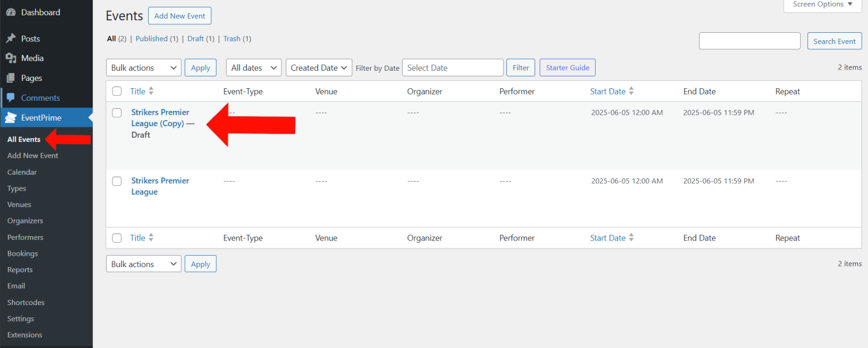Tick the checkbox for Strikers Premier League
This screenshot has width=868, height=348.
click(117, 181)
